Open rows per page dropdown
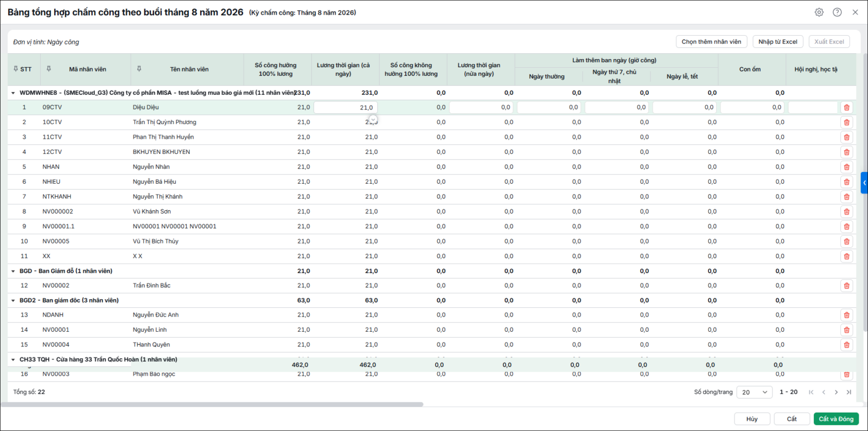Screen dimensions: 868x431 click(x=754, y=392)
